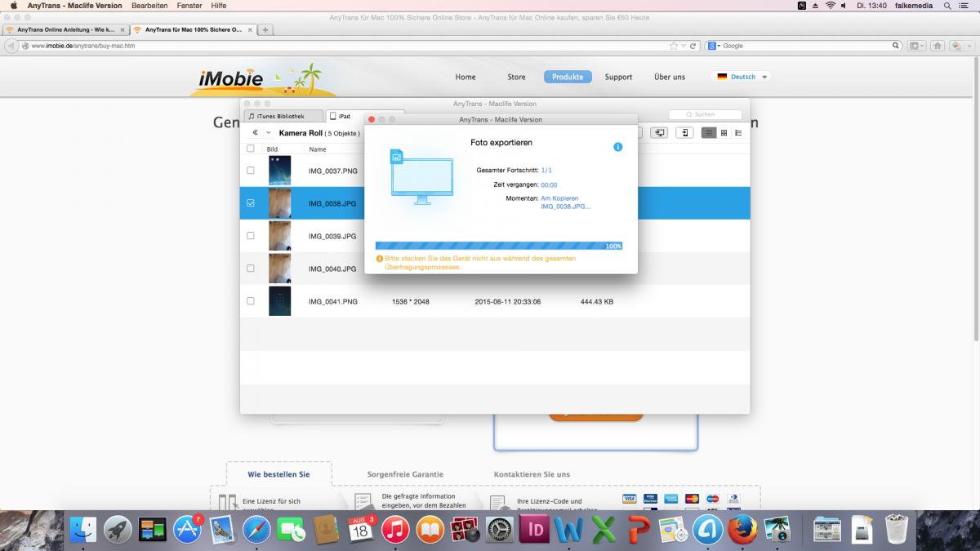
Task: Click the Firefox URL address bar
Action: pos(359,46)
